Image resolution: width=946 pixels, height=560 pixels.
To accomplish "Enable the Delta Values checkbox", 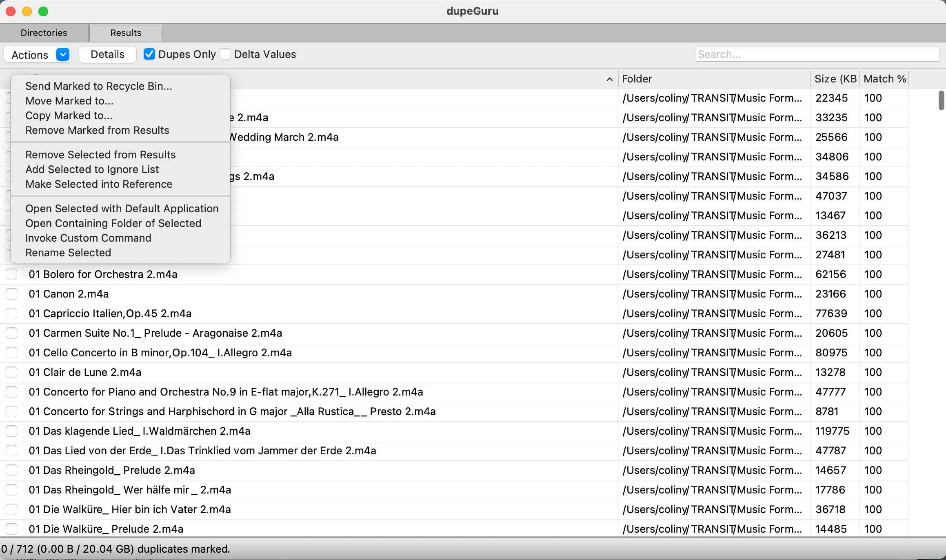I will point(226,54).
